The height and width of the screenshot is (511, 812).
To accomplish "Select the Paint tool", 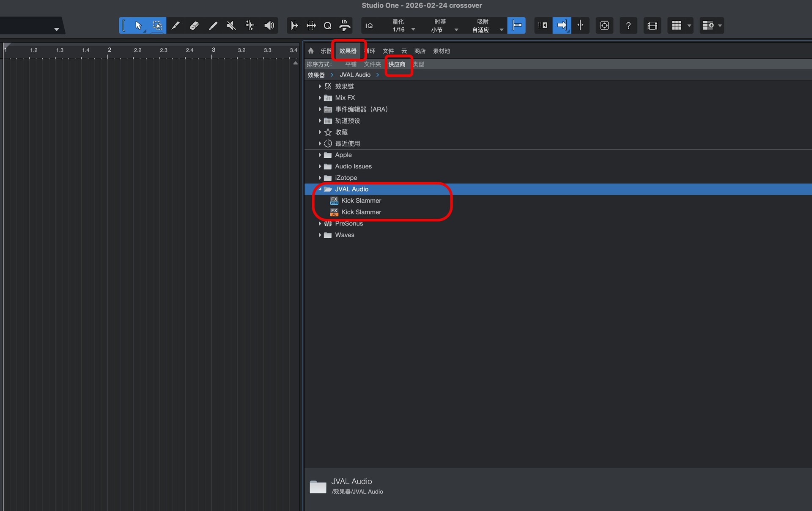I will (x=213, y=26).
